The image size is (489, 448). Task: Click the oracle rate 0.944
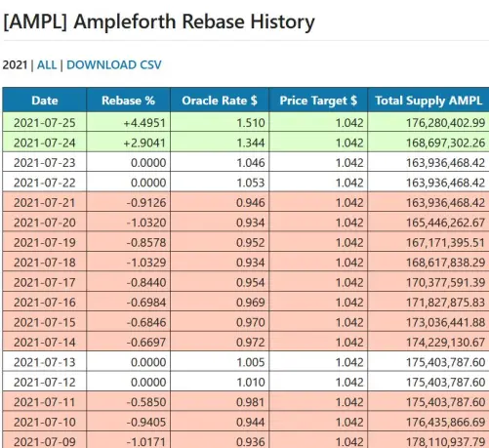[251, 423]
